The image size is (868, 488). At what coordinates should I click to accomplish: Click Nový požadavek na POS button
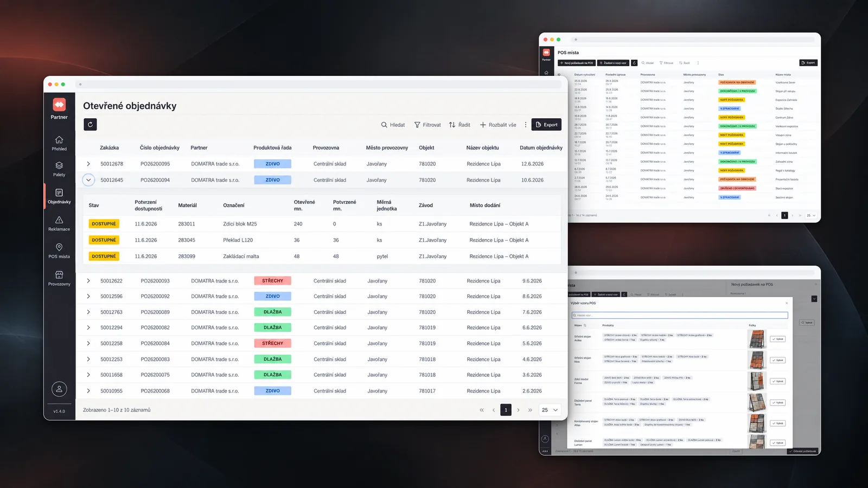(577, 63)
